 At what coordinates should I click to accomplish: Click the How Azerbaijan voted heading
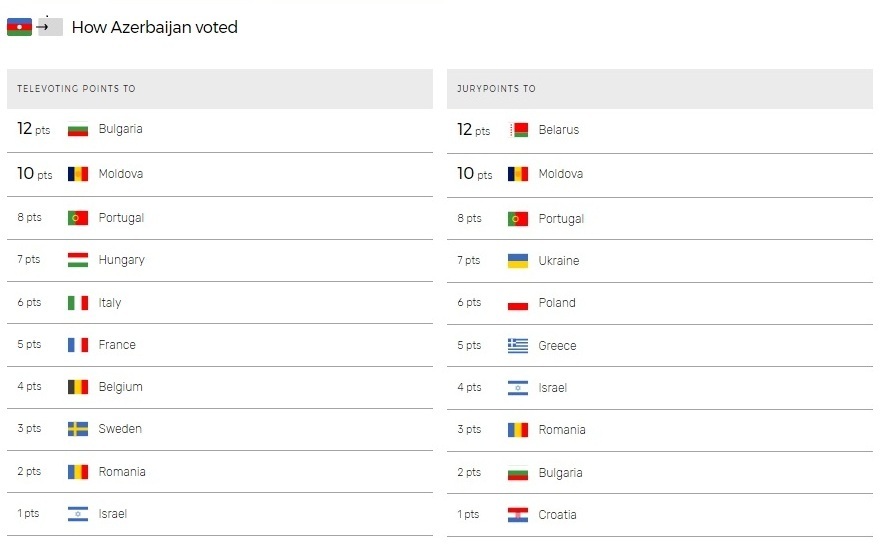pos(155,27)
